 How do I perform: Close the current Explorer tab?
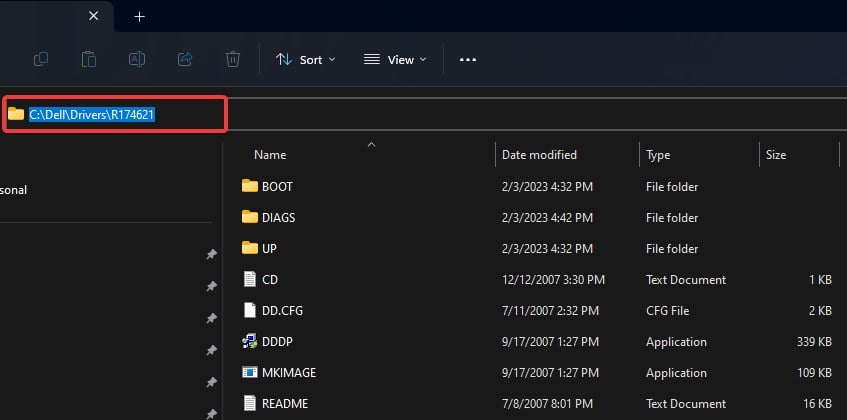(x=93, y=16)
